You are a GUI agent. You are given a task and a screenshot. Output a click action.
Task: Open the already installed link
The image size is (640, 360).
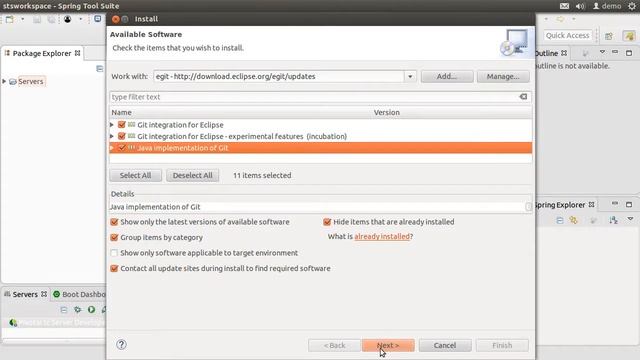[x=382, y=236]
